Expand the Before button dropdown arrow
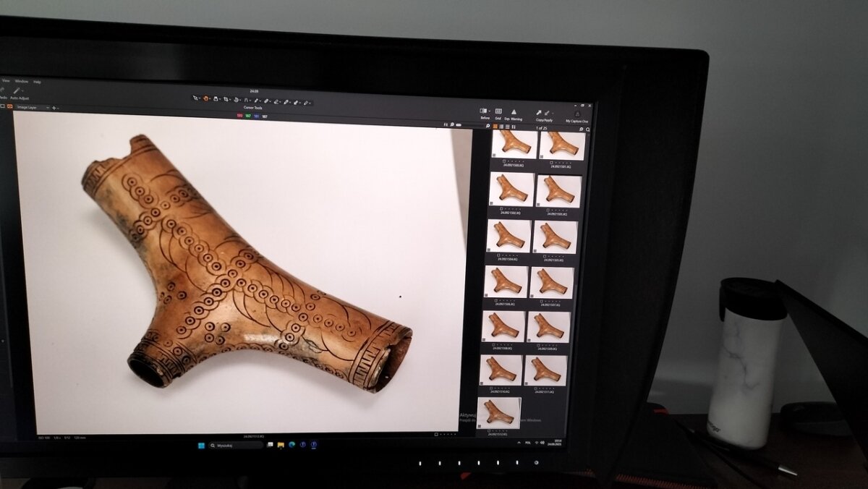The image size is (868, 489). point(490,111)
